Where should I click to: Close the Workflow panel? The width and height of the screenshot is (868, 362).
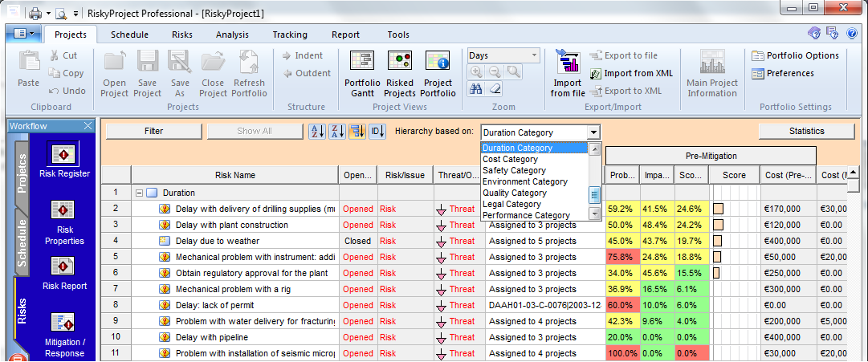tap(88, 126)
